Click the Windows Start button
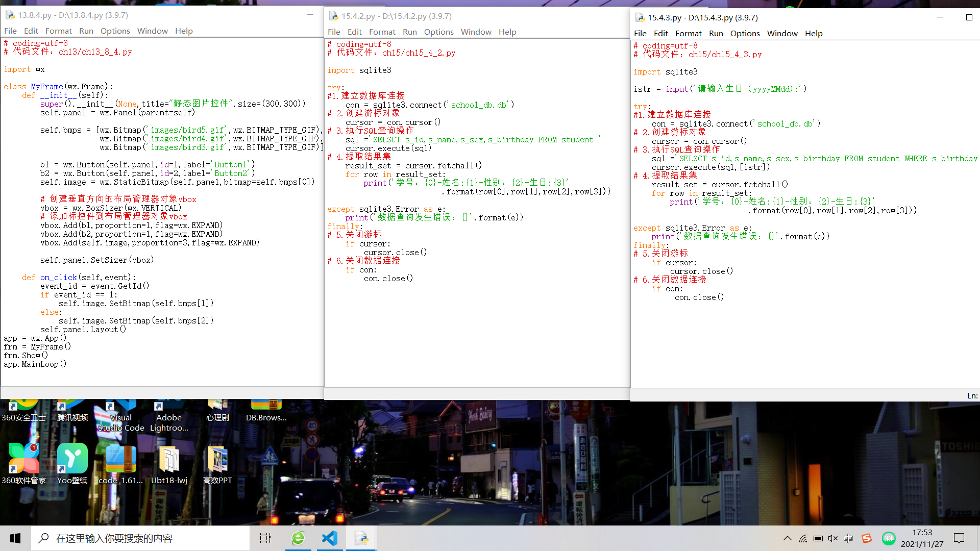This screenshot has width=980, height=551. point(15,538)
